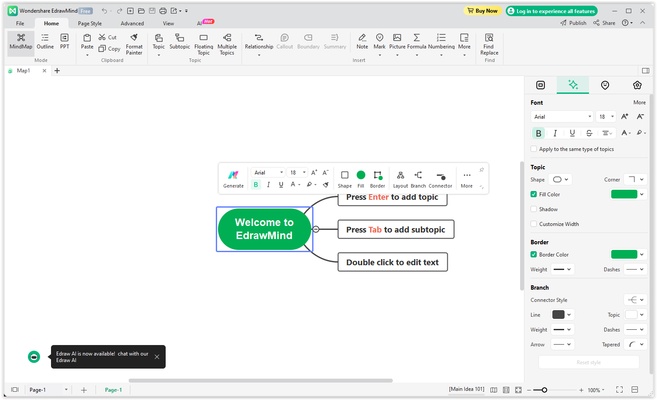Open Fill Color green swatch

pyautogui.click(x=624, y=194)
